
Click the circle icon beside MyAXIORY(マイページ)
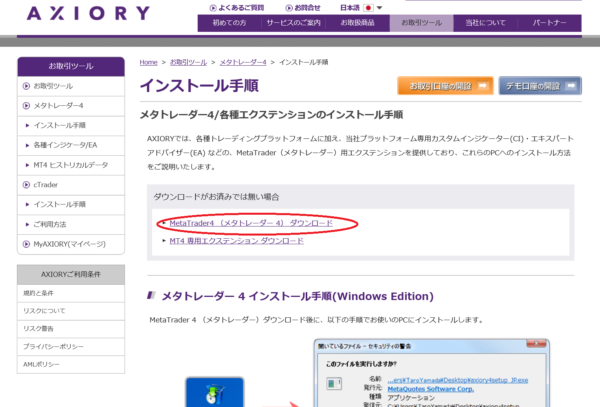coord(27,243)
